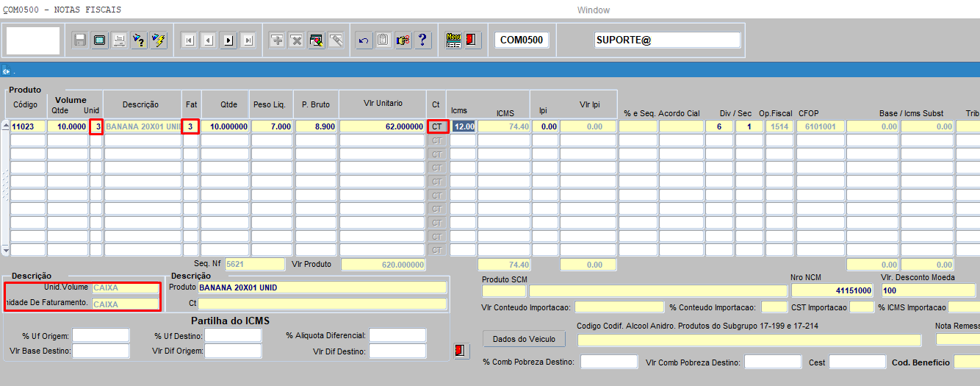Screen dimensions: 980x386
Task: Go to the next record
Action: click(228, 40)
